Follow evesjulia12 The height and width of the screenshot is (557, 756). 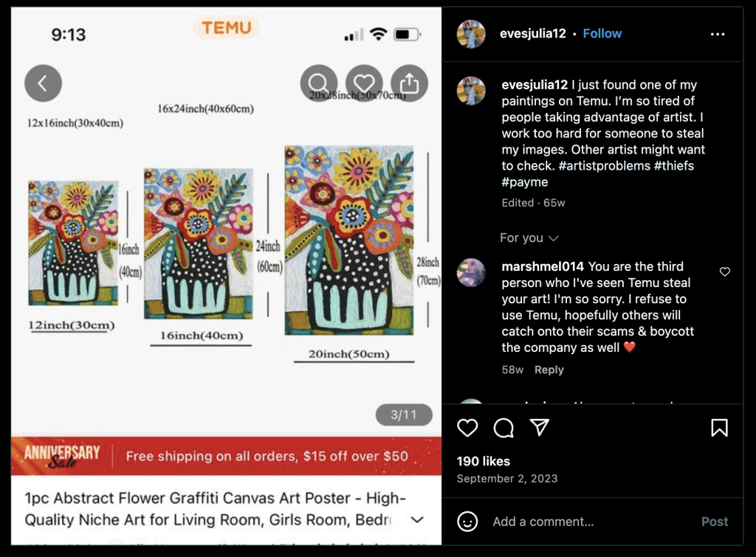coord(602,34)
